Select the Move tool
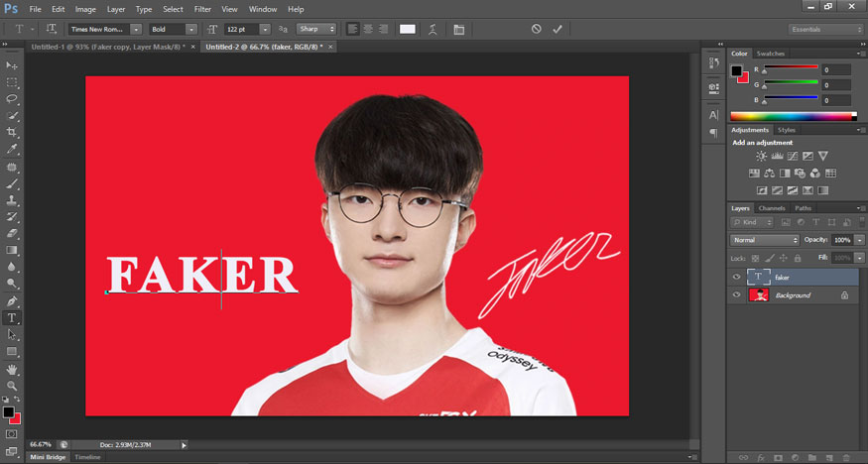Viewport: 868px width, 464px height. click(12, 65)
